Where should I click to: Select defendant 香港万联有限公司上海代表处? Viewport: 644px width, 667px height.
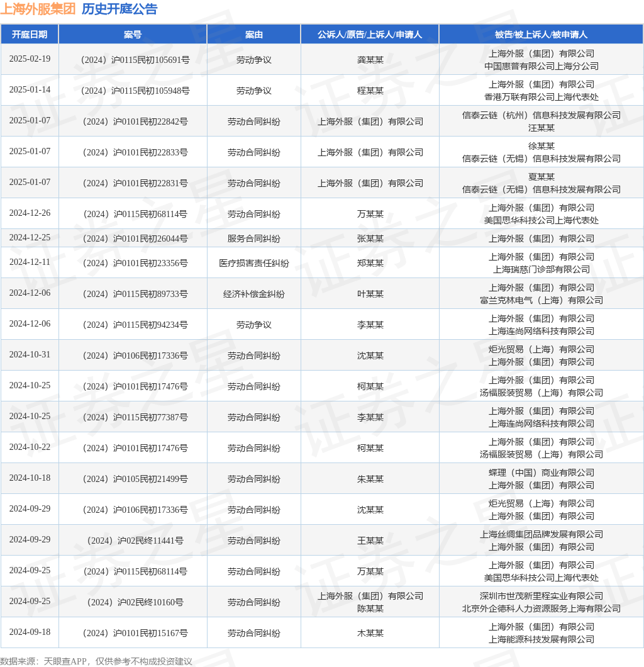(x=541, y=97)
